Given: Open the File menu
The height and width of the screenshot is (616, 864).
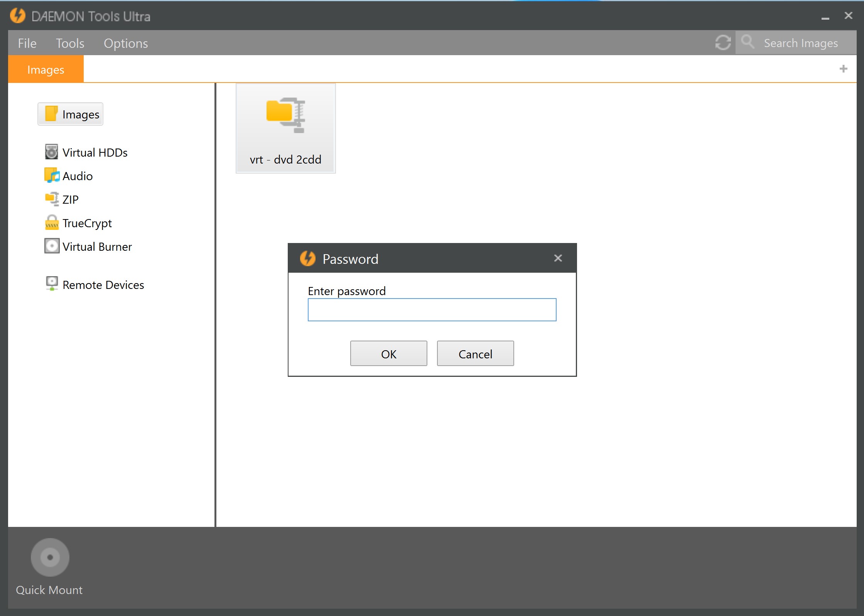Looking at the screenshot, I should point(27,43).
